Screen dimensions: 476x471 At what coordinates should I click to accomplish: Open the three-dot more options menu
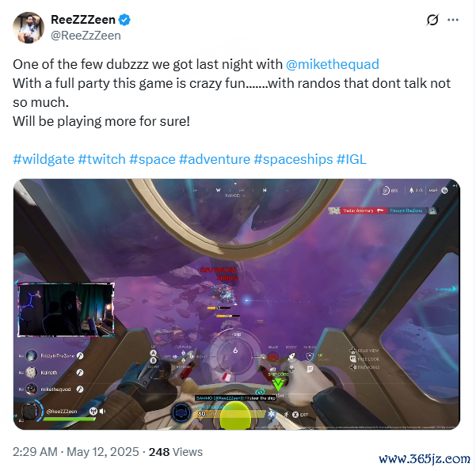453,20
